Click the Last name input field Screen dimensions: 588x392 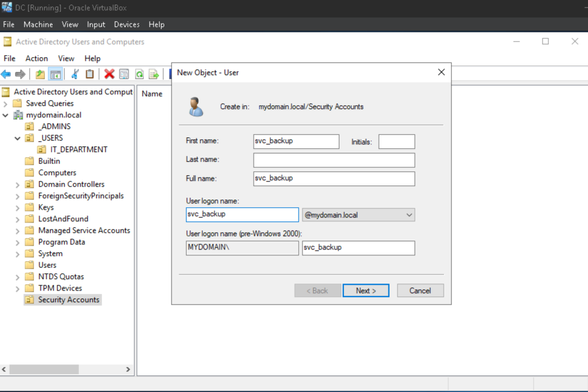(x=334, y=160)
